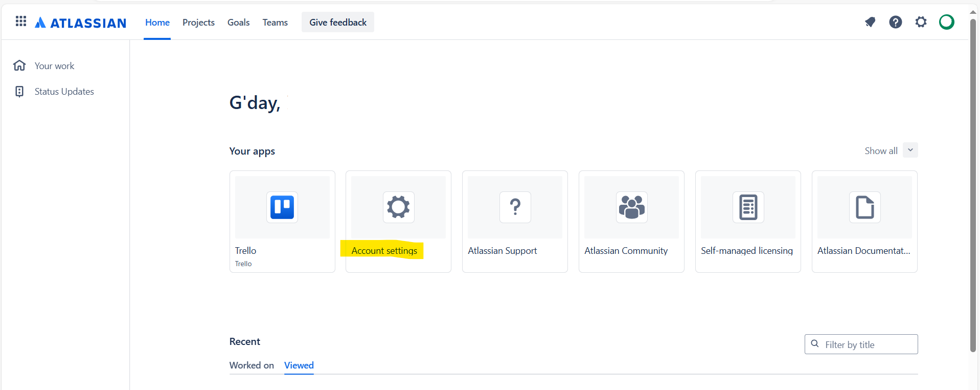Click the Trello card title
Image resolution: width=980 pixels, height=390 pixels.
(245, 251)
